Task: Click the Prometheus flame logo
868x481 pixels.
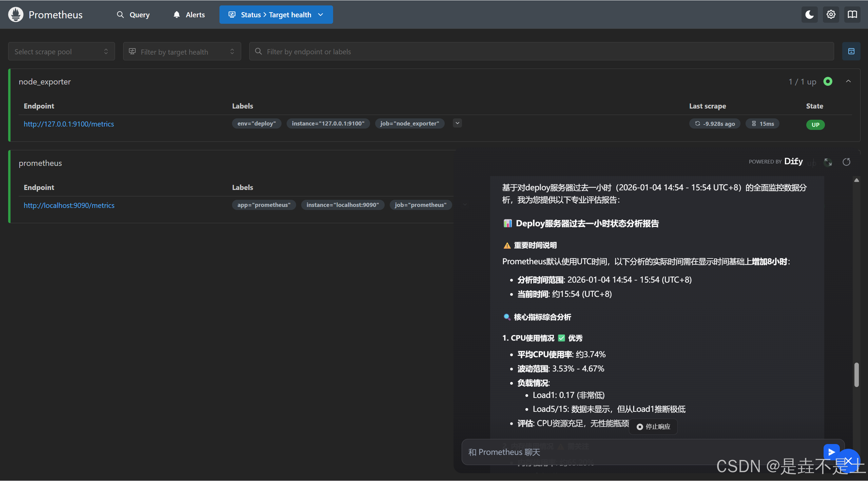Action: (x=16, y=15)
